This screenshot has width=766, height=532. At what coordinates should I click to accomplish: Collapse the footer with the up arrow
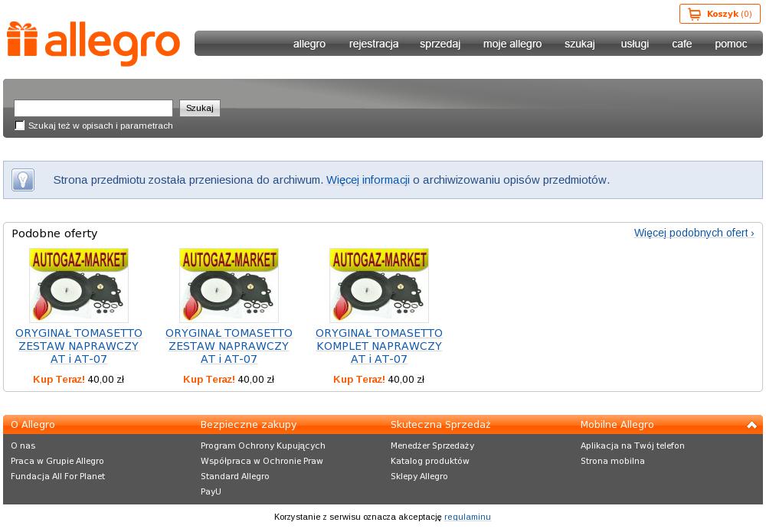(751, 425)
